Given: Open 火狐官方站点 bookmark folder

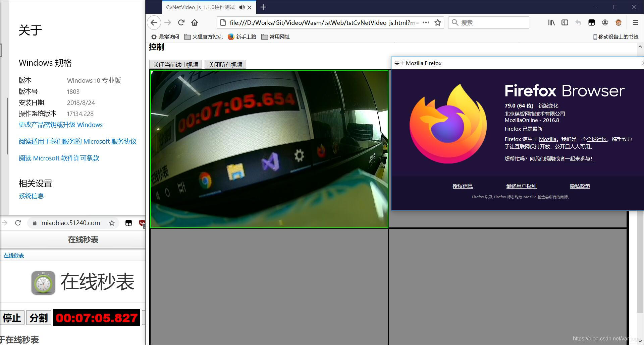Looking at the screenshot, I should click(203, 37).
